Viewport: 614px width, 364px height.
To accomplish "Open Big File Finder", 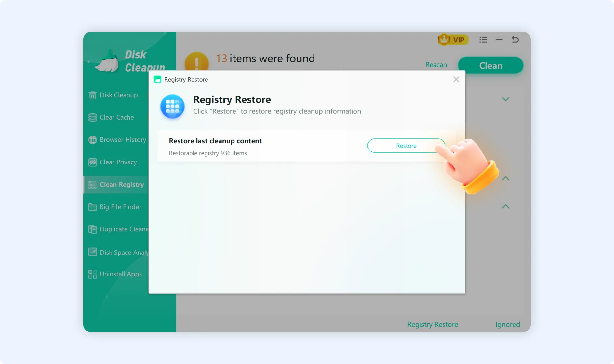I will coord(120,207).
